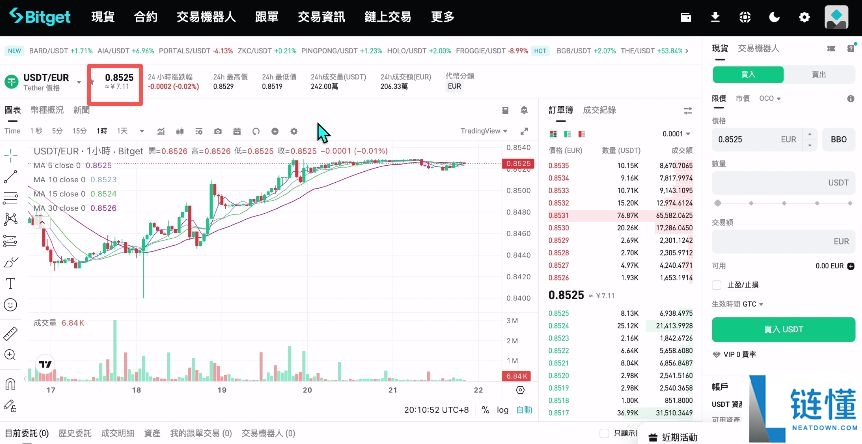This screenshot has width=862, height=444.
Task: Select the pattern drawing tool
Action: click(x=10, y=219)
